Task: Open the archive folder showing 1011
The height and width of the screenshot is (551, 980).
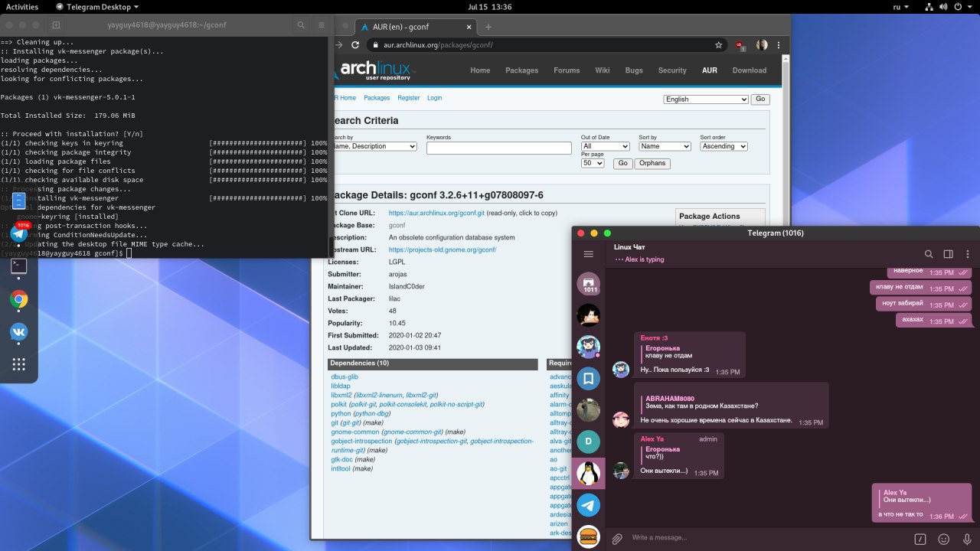Action: point(589,284)
